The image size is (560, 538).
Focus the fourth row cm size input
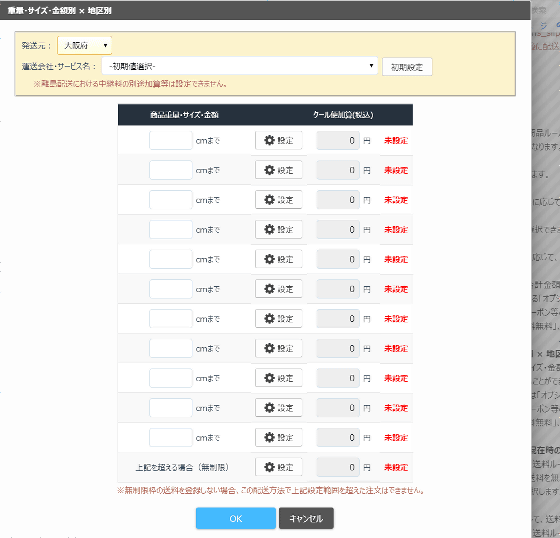tap(171, 229)
